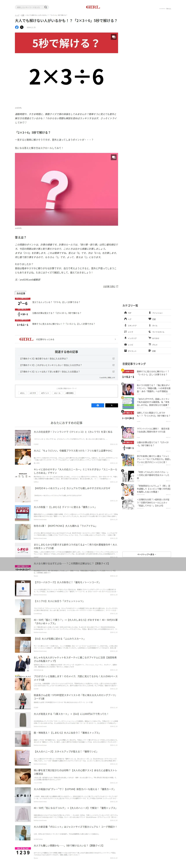186x868 pixels.
Task: Open the andGIRL logo in the header
Action: pyautogui.click(x=93, y=7)
